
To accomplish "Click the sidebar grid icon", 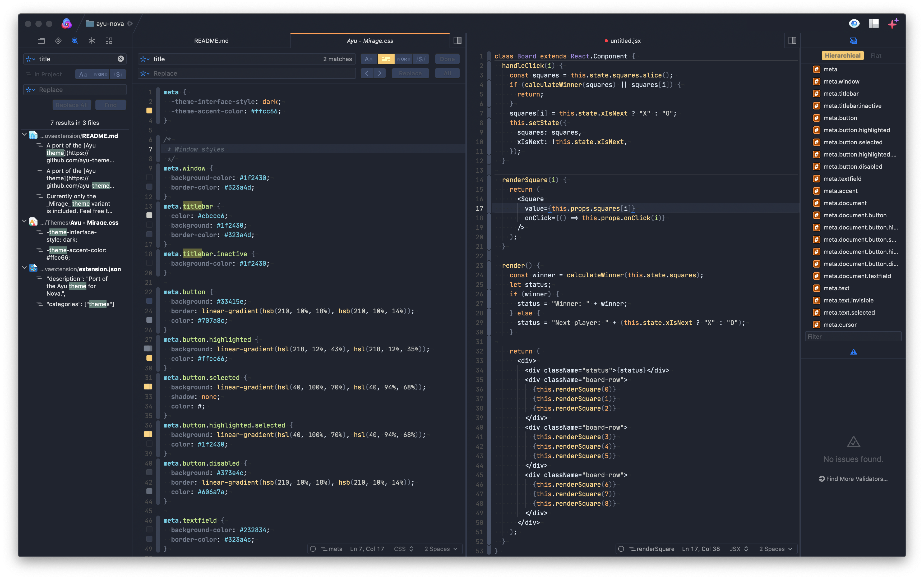I will (109, 41).
